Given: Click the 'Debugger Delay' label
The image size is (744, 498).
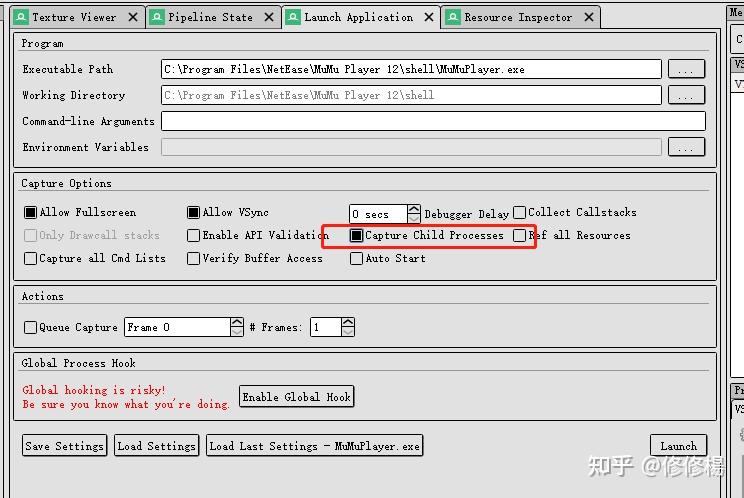Looking at the screenshot, I should [x=466, y=214].
